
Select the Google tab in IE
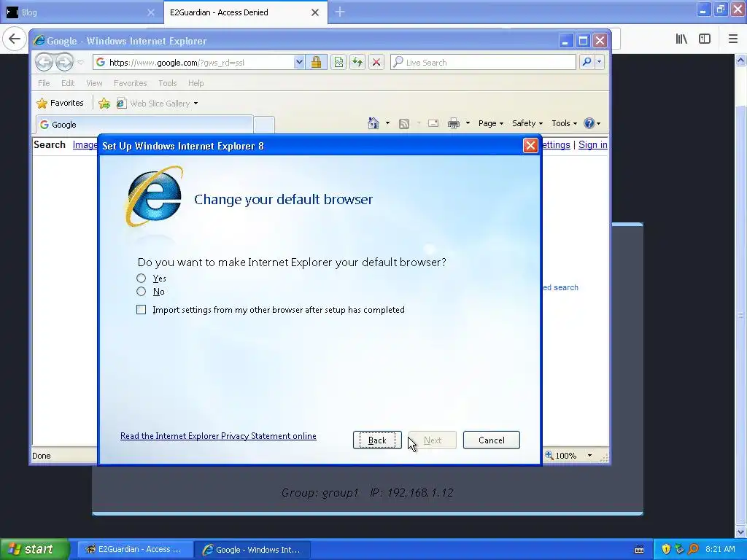click(144, 124)
